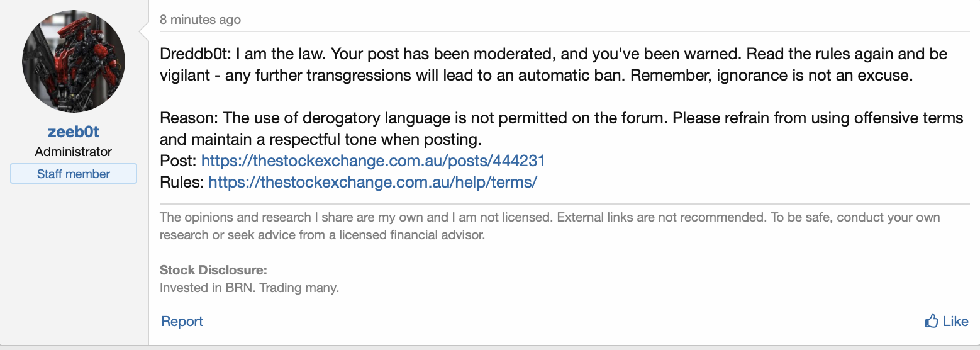Report this post
Image resolution: width=980 pixels, height=350 pixels.
(x=182, y=322)
